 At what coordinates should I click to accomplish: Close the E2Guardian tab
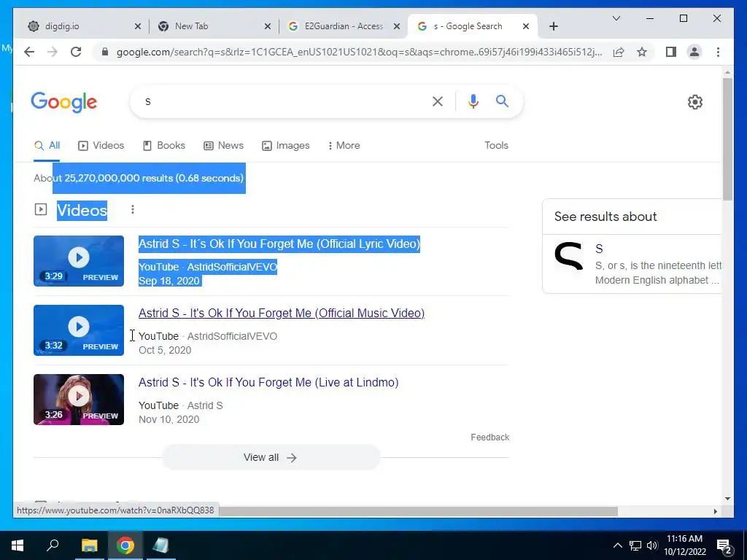click(396, 27)
